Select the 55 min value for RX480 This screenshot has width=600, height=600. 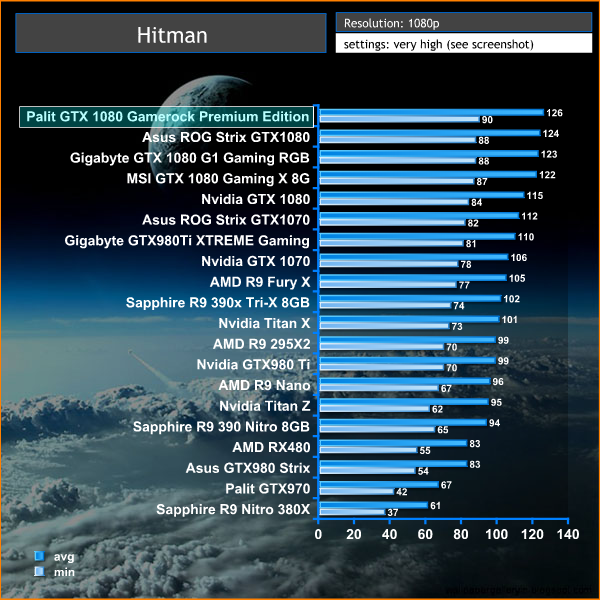[425, 450]
